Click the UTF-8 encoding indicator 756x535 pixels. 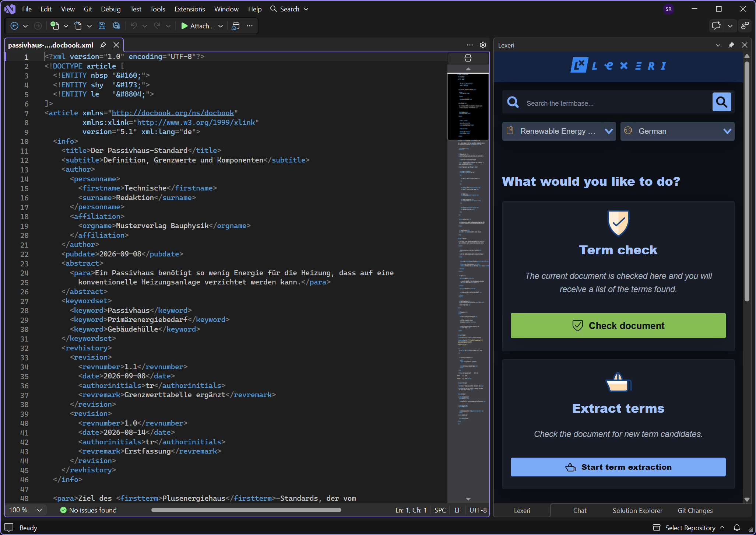tap(478, 510)
